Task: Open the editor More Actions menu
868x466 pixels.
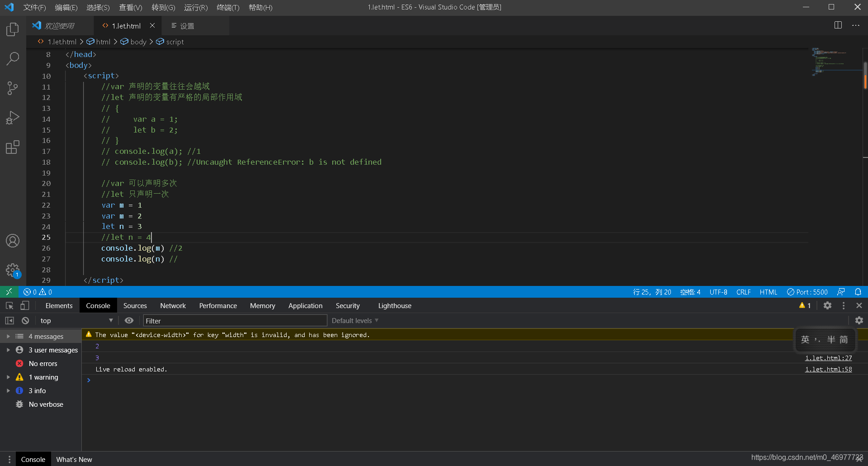Action: [x=856, y=25]
